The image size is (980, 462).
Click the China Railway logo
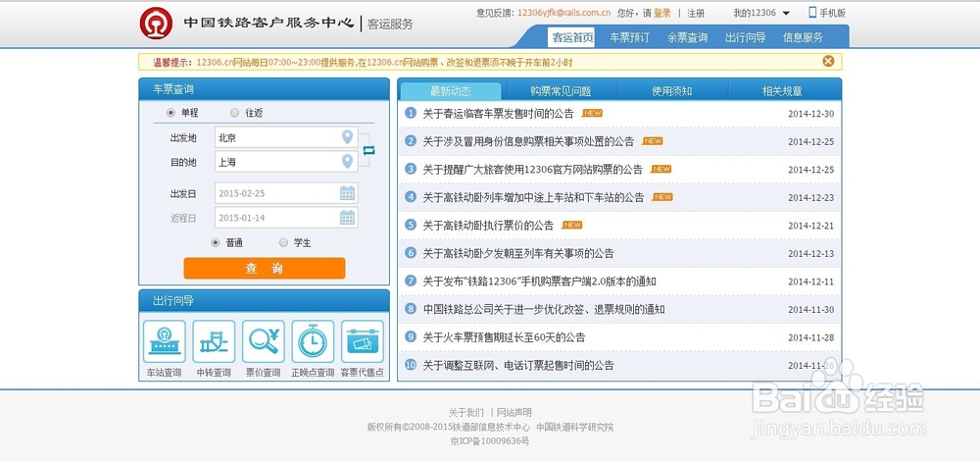pyautogui.click(x=156, y=24)
